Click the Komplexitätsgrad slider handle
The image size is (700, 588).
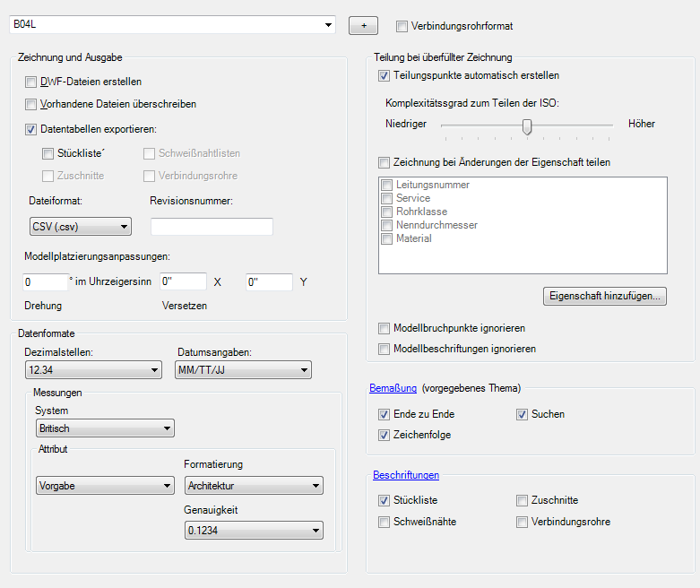(527, 126)
